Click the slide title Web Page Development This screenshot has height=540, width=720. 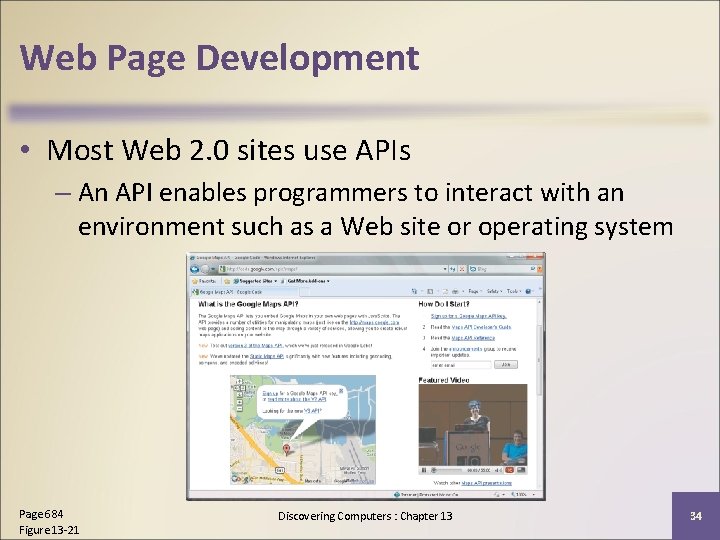tap(219, 58)
